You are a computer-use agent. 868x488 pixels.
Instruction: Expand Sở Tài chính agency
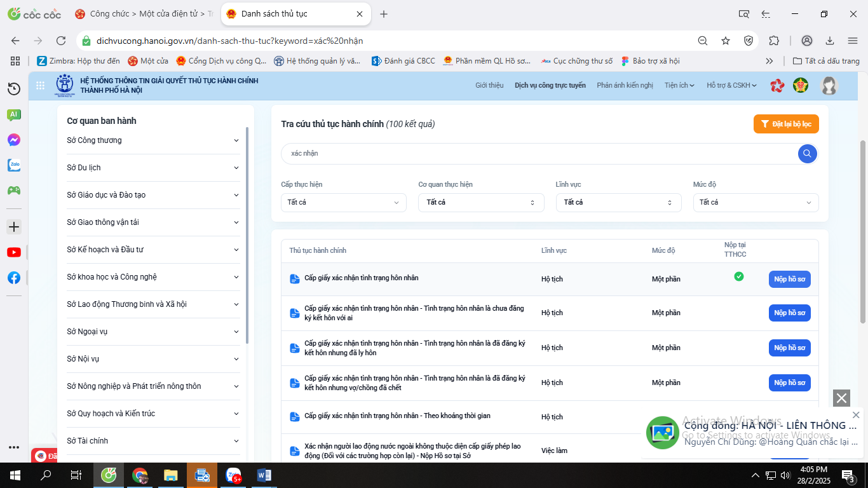point(153,441)
